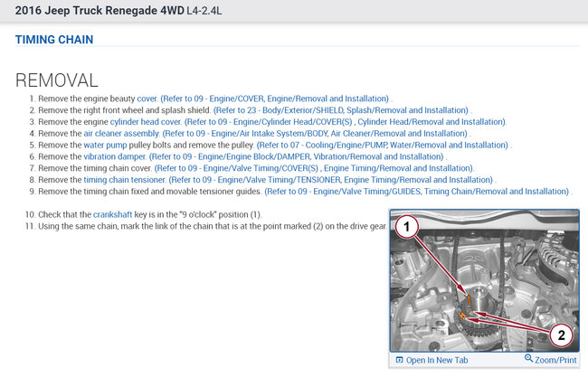Click the text 'Remove the timing chain cover.'

click(x=95, y=168)
